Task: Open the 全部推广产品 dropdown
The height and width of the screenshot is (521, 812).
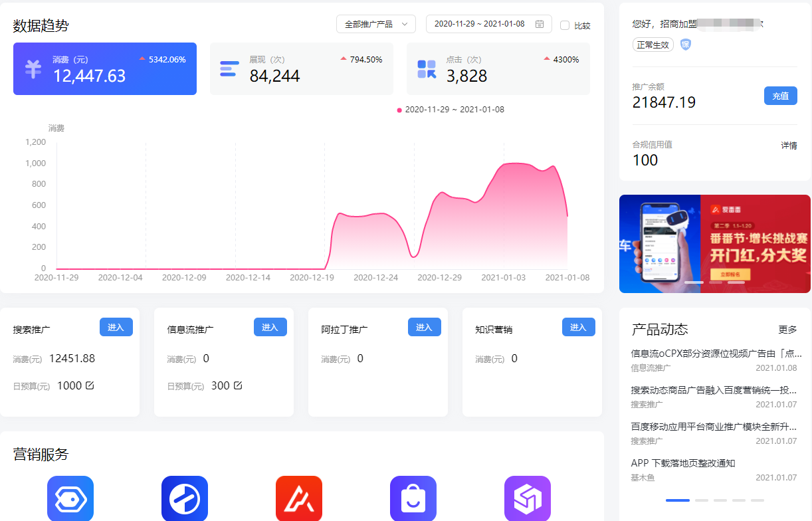Action: (x=376, y=25)
